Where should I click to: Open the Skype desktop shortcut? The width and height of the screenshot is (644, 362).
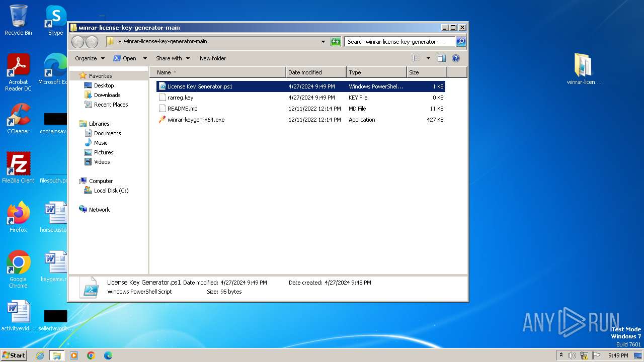pos(55,20)
